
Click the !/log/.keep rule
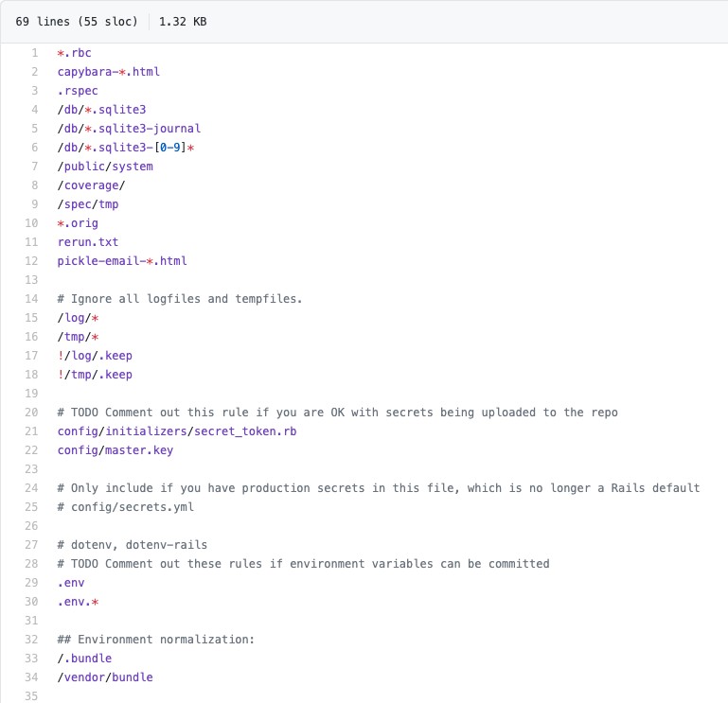(x=95, y=356)
